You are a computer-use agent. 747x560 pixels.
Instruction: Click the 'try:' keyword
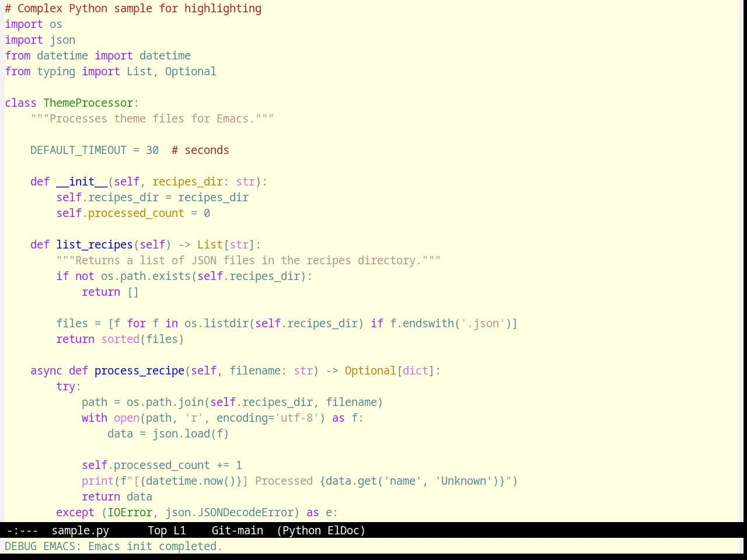click(69, 387)
